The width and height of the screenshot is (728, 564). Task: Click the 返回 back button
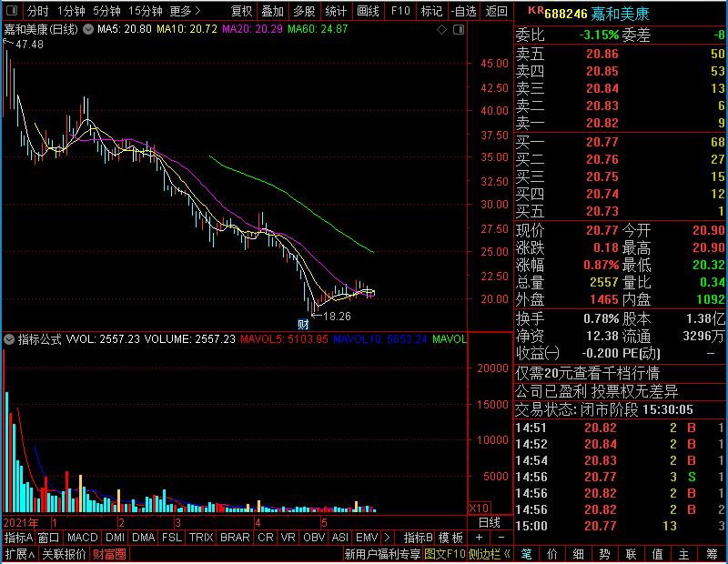coord(496,11)
